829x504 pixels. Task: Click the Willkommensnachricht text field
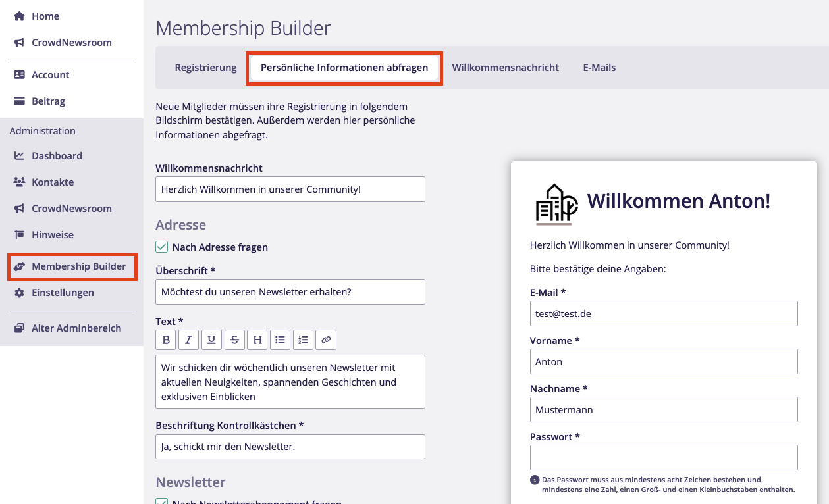290,189
